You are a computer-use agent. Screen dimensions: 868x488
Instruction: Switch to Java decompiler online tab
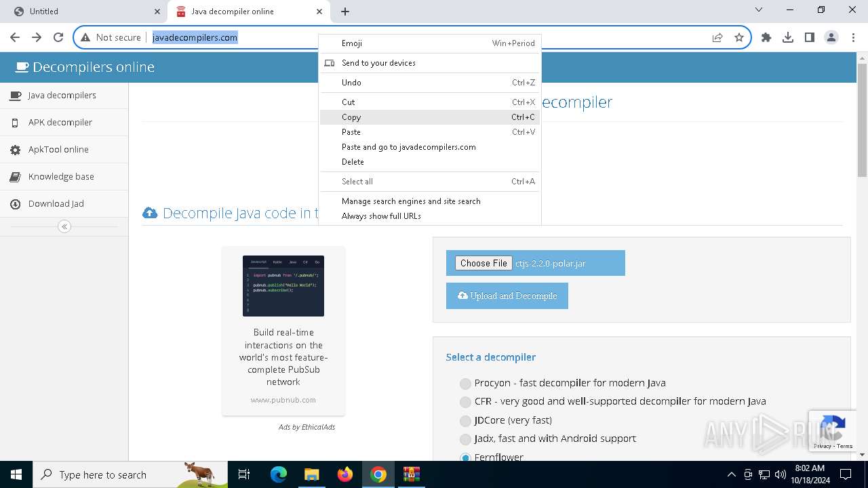[x=249, y=12]
